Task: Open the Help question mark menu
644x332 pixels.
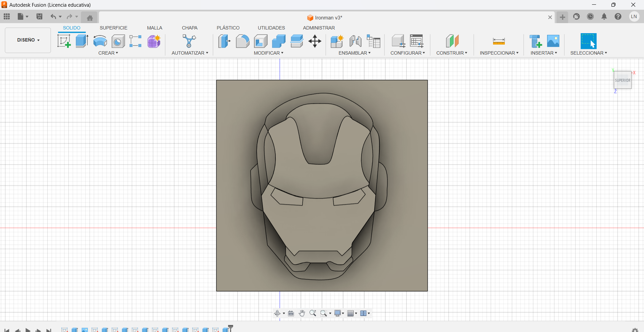Action: coord(618,16)
